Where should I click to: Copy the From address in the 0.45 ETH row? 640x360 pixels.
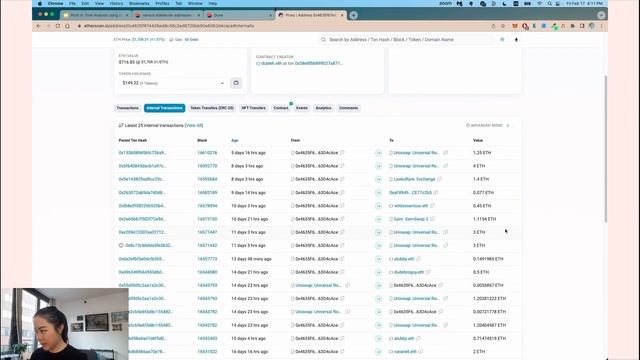[342, 206]
